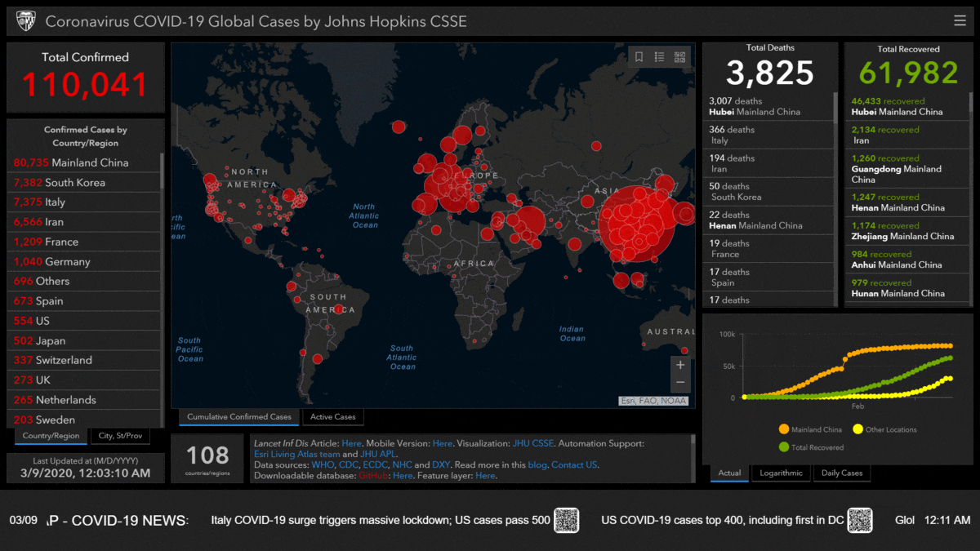Select France in confirmed cases list

tap(84, 242)
